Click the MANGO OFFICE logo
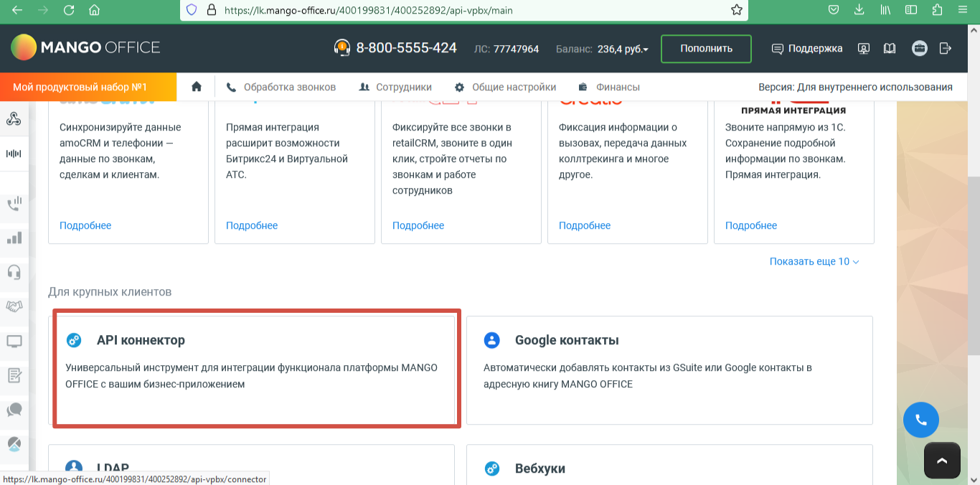The image size is (980, 485). pyautogui.click(x=85, y=48)
